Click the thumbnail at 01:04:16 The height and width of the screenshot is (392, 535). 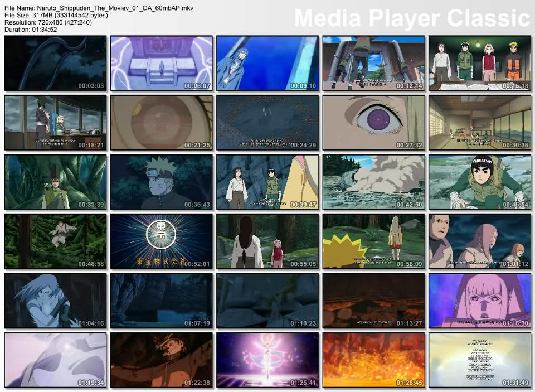[55, 301]
